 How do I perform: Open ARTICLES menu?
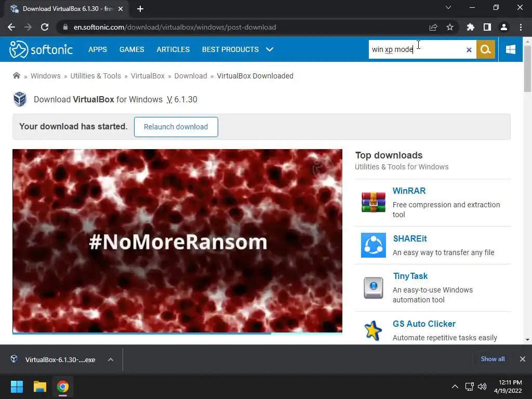click(173, 49)
